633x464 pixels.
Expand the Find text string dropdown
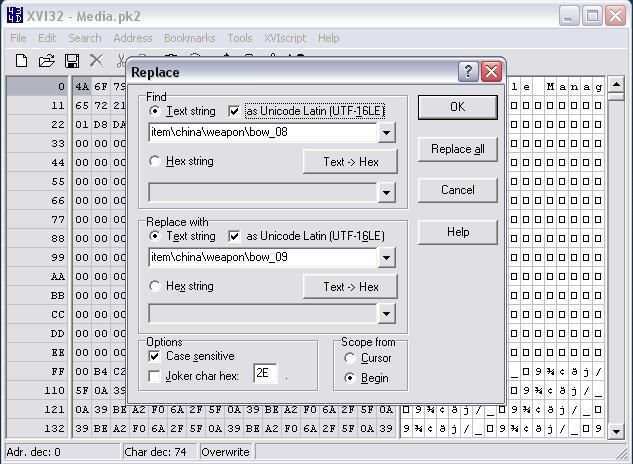point(386,132)
